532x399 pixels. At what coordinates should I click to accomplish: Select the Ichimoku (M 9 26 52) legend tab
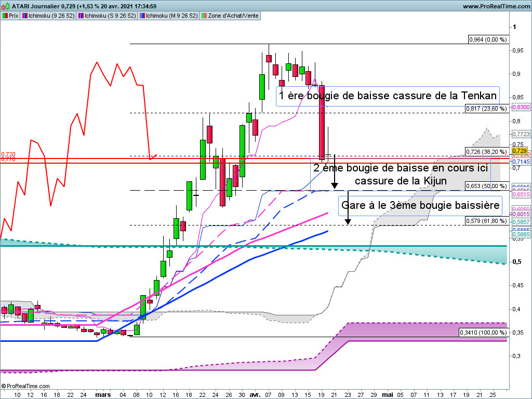click(168, 16)
